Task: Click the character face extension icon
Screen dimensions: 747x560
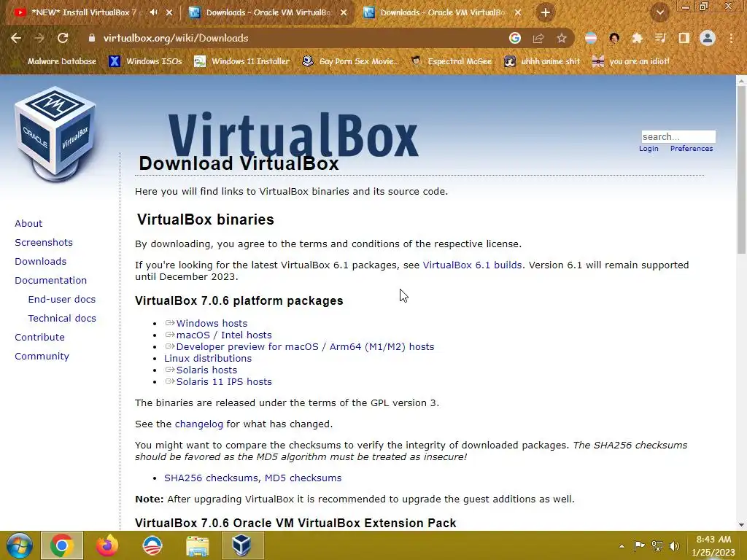Action: (x=614, y=38)
